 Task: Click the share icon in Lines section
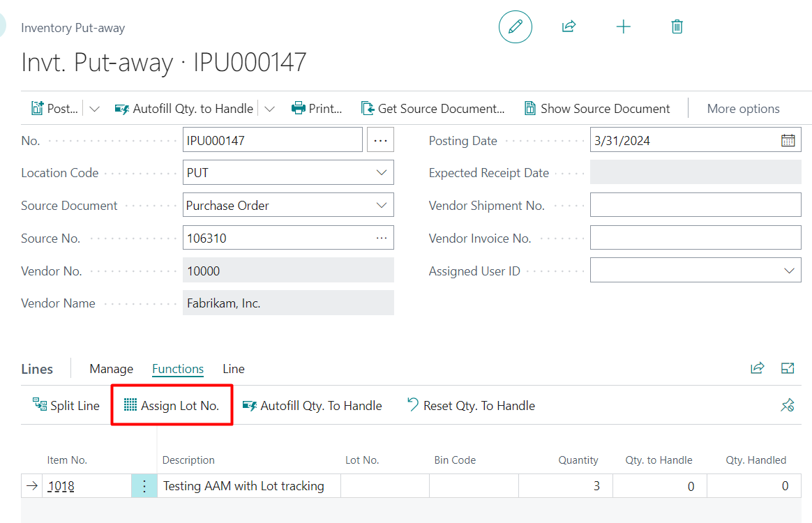(757, 368)
